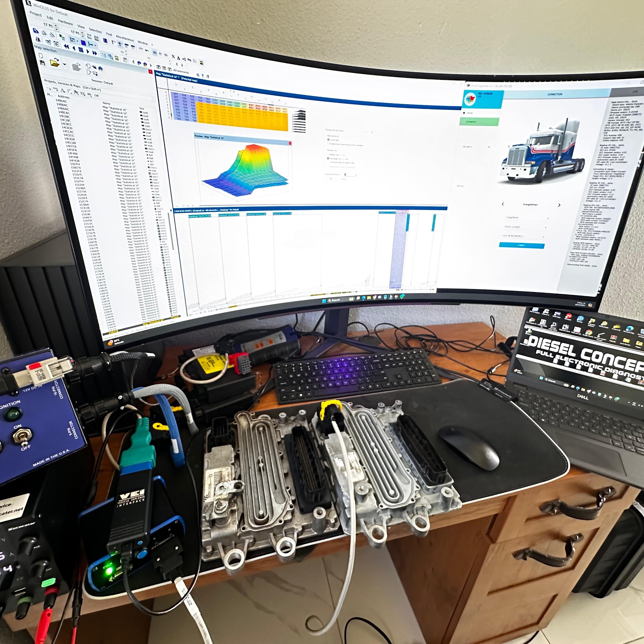This screenshot has height=644, width=644.
Task: Click the save project floppy disk icon
Action: pos(42,63)
